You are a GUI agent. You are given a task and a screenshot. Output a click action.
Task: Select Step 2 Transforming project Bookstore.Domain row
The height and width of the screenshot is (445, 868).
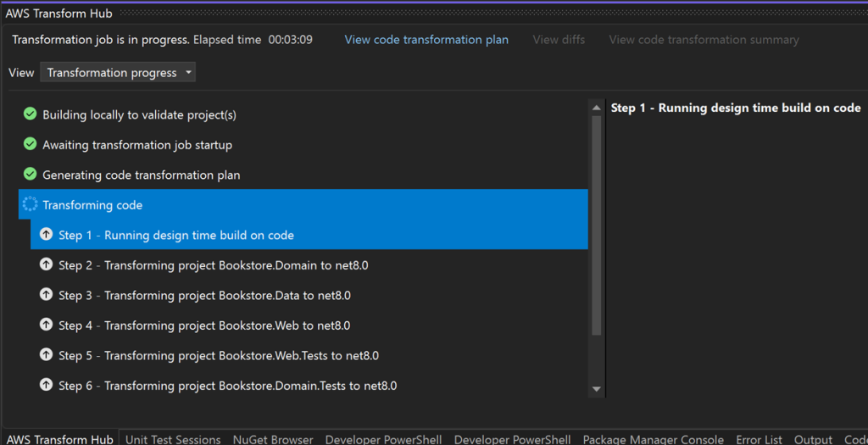click(309, 264)
